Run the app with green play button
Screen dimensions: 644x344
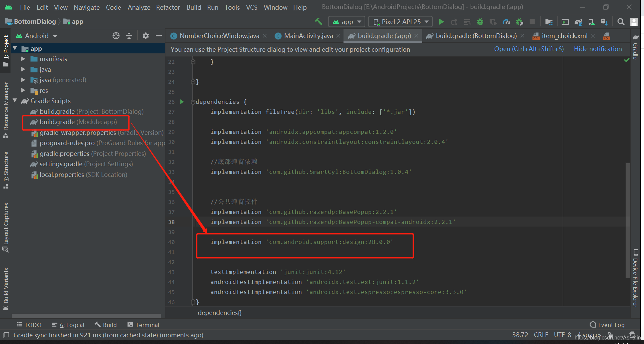[x=441, y=22]
